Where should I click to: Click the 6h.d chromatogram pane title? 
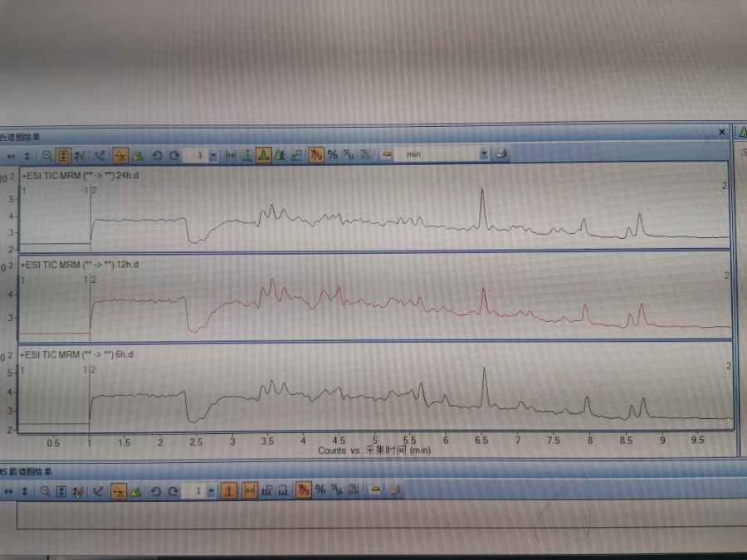tap(76, 355)
